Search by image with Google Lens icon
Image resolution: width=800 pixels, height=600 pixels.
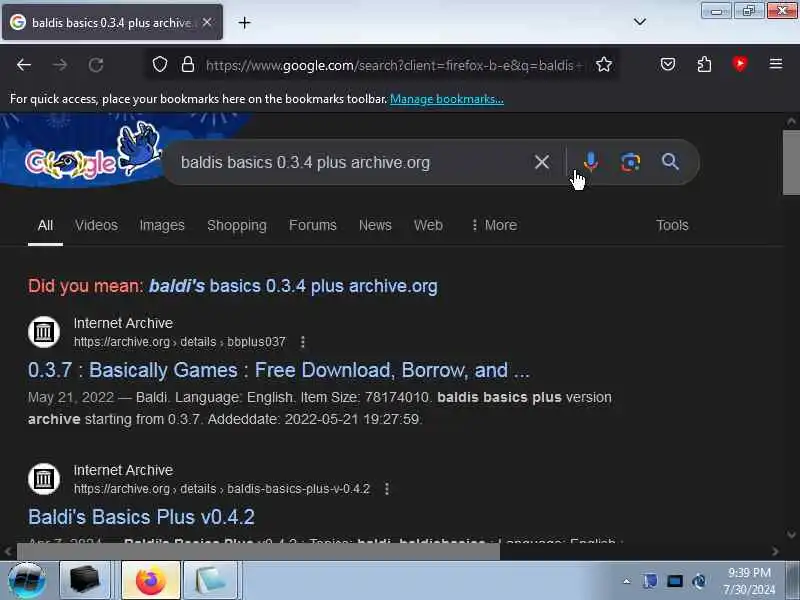pyautogui.click(x=630, y=162)
